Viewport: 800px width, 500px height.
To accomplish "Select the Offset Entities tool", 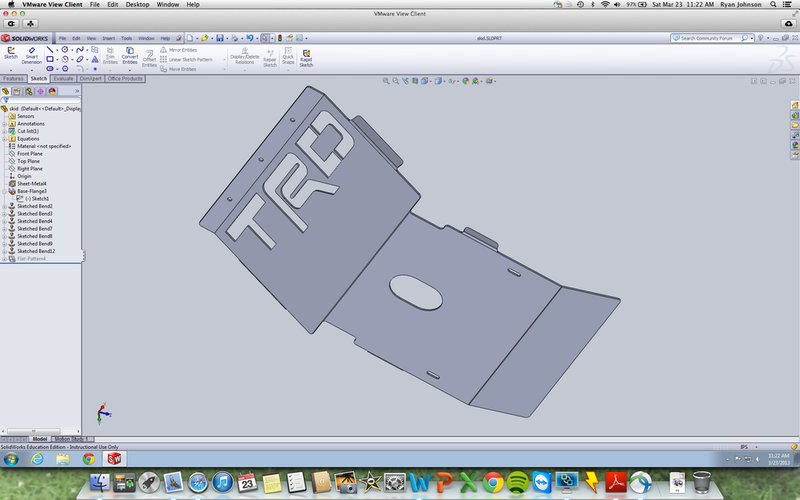I will pyautogui.click(x=149, y=58).
